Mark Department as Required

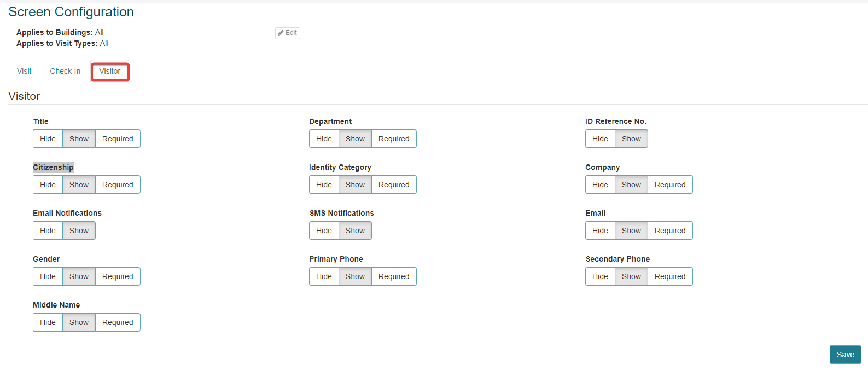click(x=394, y=139)
